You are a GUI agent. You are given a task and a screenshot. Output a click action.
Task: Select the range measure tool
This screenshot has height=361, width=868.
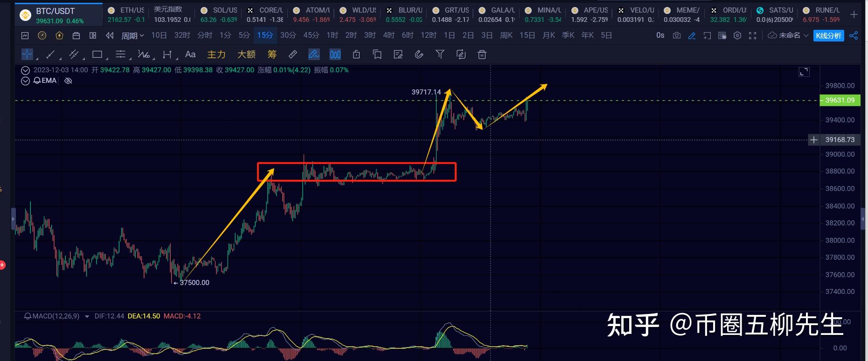[167, 55]
